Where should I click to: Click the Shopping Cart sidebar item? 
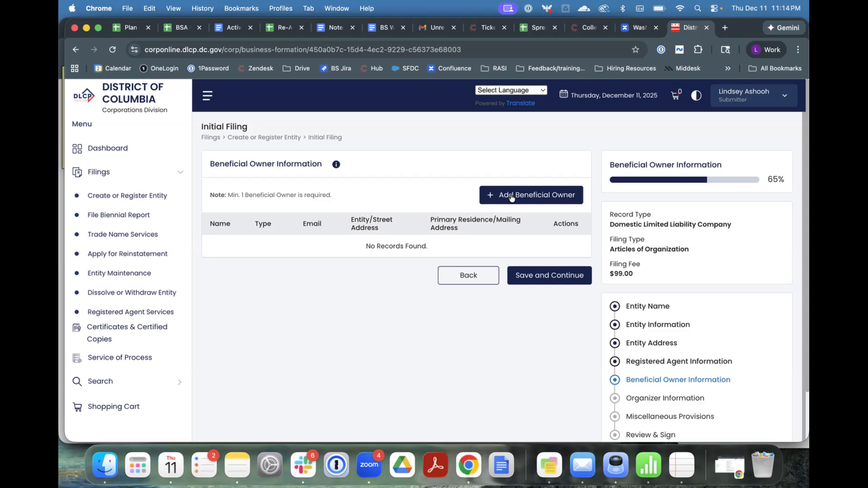coord(113,406)
